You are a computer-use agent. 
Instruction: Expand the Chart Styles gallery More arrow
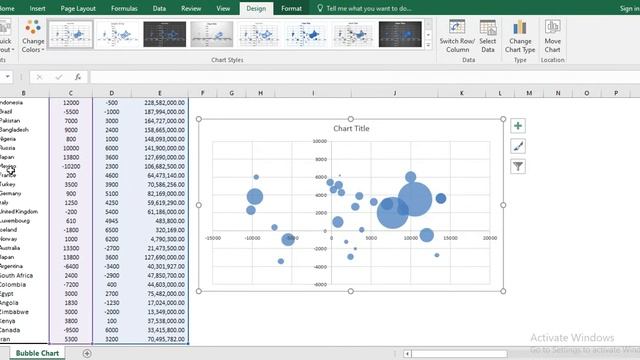[428, 45]
